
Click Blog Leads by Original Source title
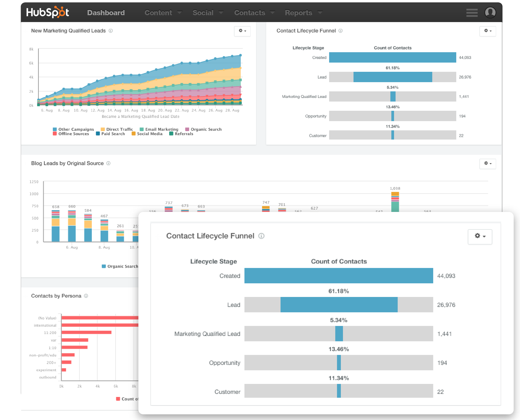[67, 163]
